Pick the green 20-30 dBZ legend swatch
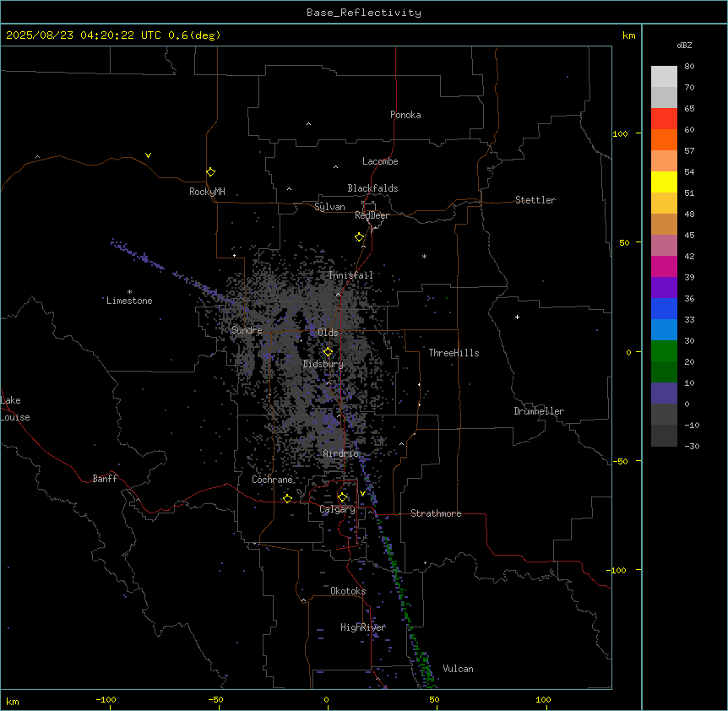The image size is (728, 711). (664, 351)
